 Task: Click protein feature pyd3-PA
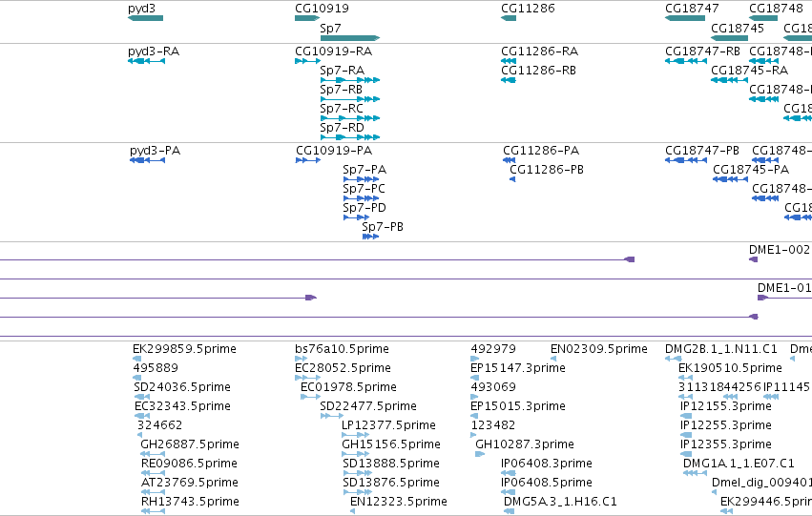tap(147, 160)
